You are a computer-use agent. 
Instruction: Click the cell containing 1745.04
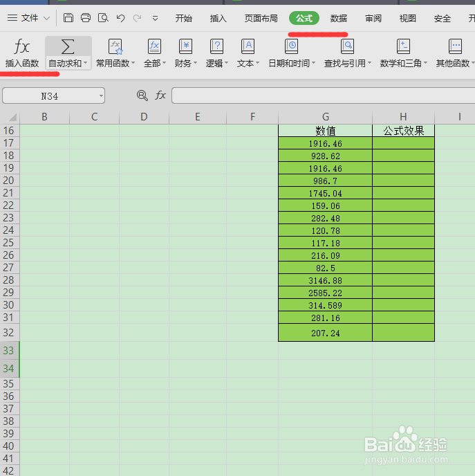(325, 193)
